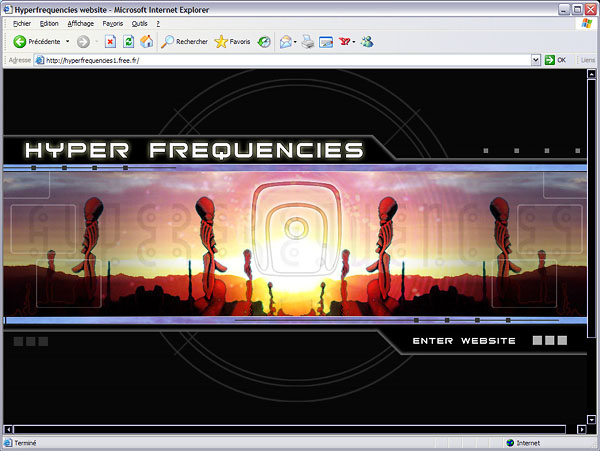
Task: Click the ENTER WEBSITE link
Action: point(464,341)
